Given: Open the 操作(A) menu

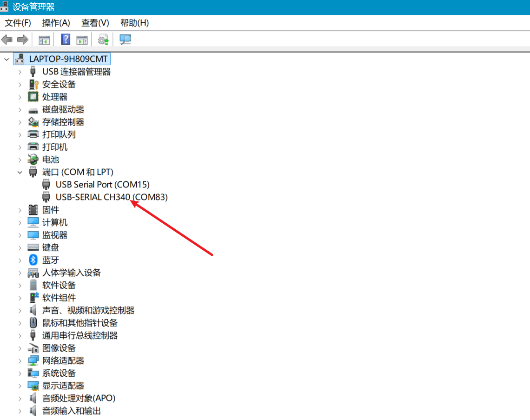Looking at the screenshot, I should (56, 23).
